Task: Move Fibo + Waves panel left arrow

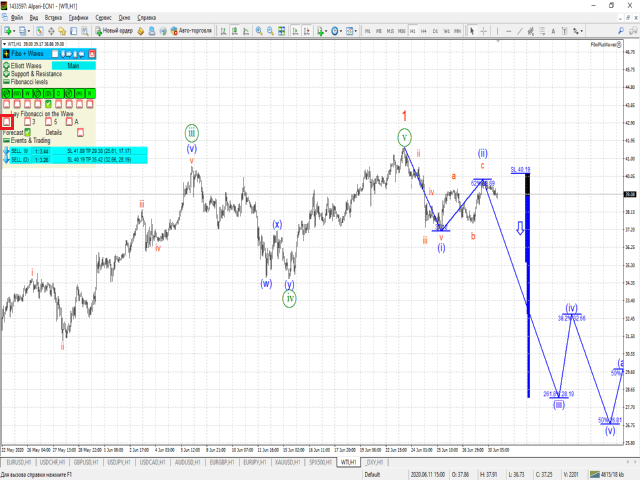Action: point(82,54)
